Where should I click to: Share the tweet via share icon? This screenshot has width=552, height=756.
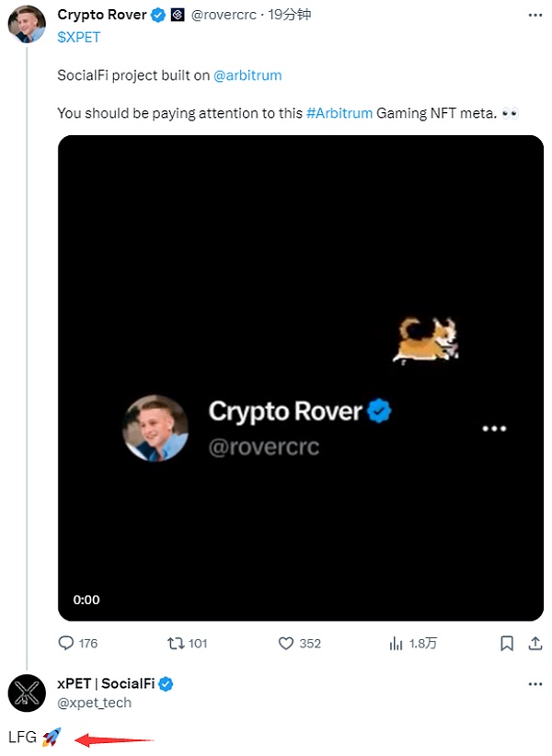[535, 643]
